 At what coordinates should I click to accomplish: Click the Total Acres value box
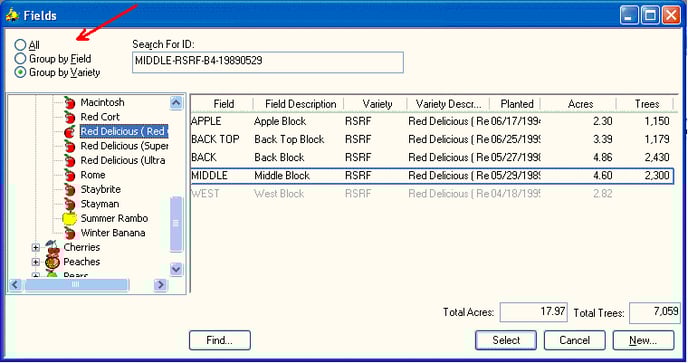click(534, 312)
